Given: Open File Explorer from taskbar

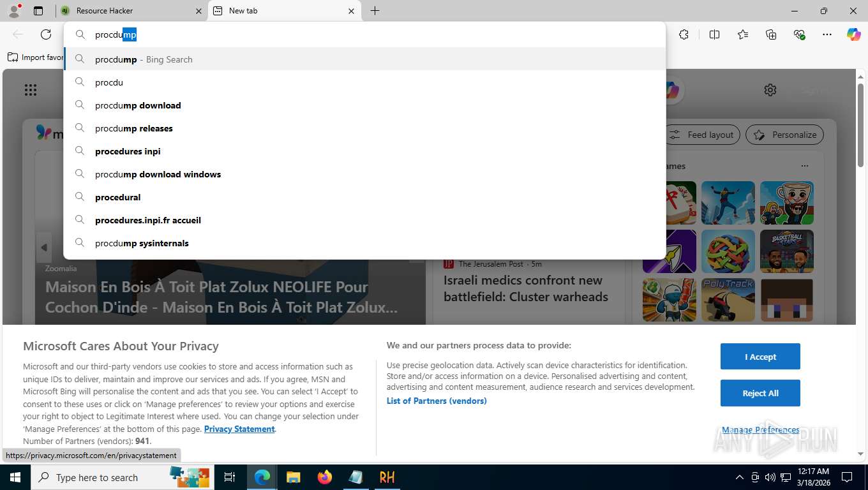Looking at the screenshot, I should click(x=293, y=477).
